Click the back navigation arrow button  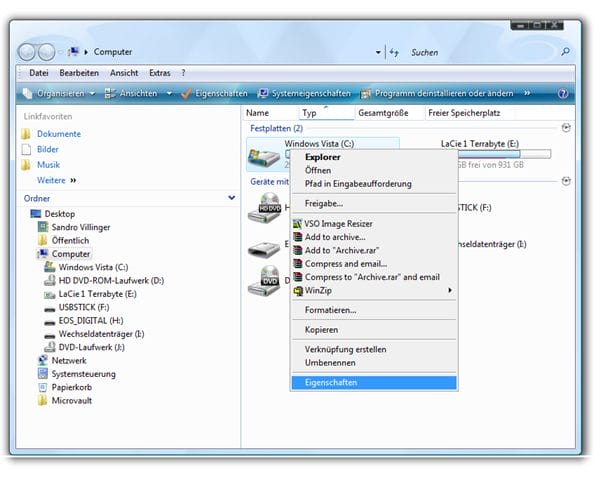30,52
